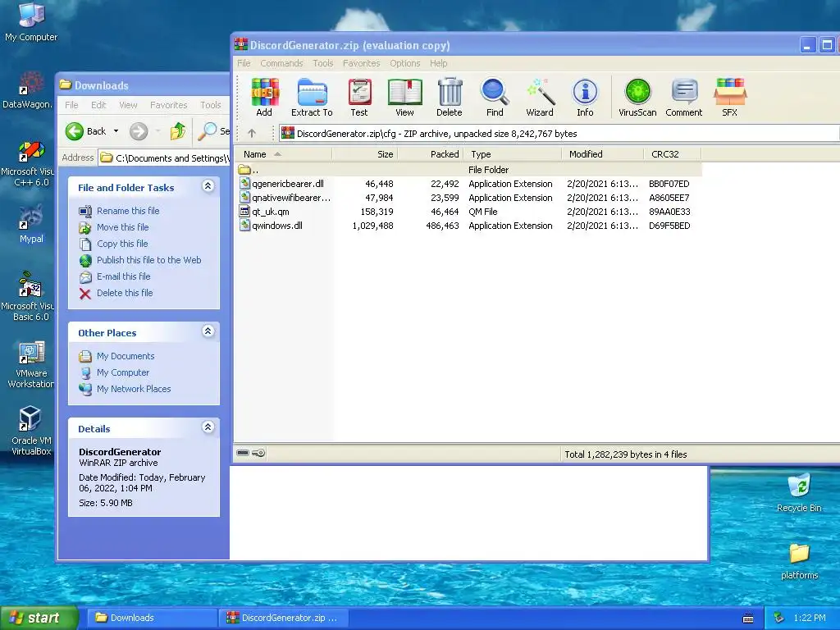This screenshot has width=840, height=630.
Task: Switch to DiscordGenerator.zip taskbar button
Action: tap(284, 618)
